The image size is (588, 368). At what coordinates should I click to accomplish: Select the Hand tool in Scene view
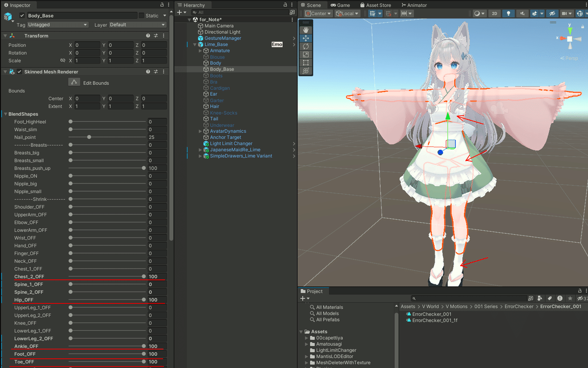coord(306,30)
